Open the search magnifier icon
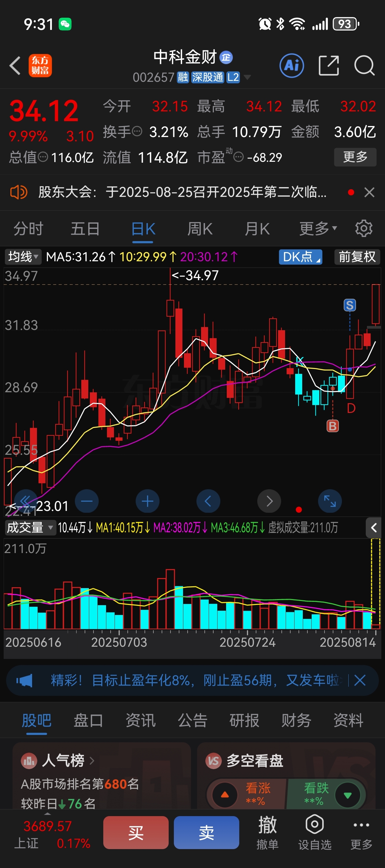The width and height of the screenshot is (385, 868). pos(364,65)
